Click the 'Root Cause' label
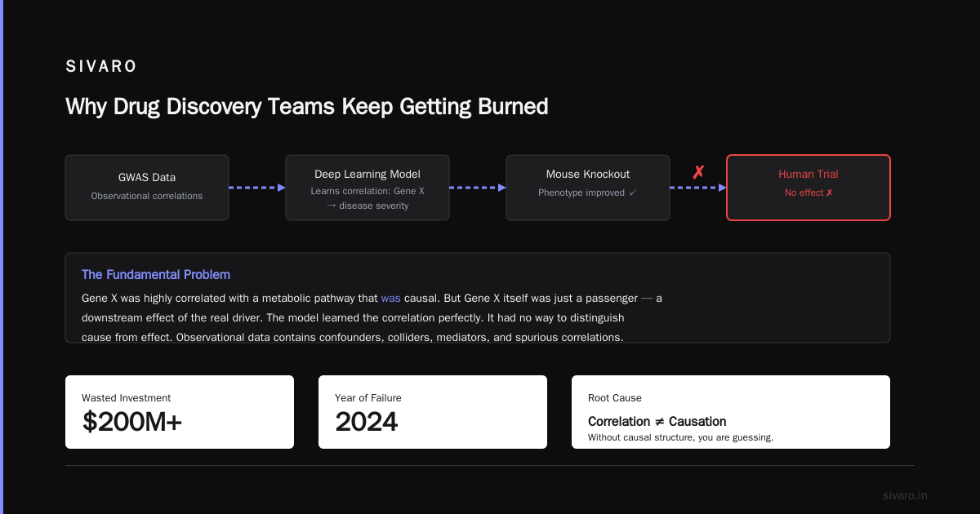This screenshot has width=980, height=514. (x=615, y=398)
